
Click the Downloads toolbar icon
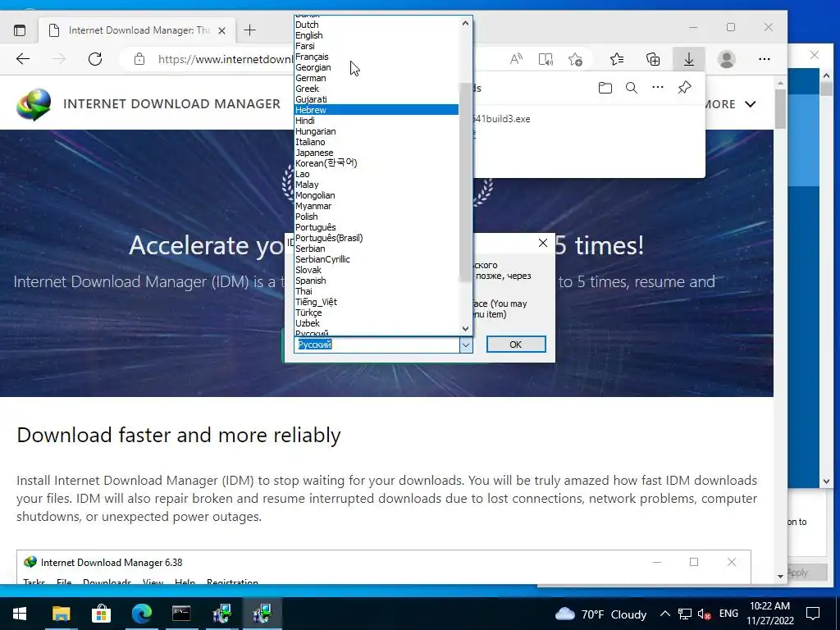(689, 59)
